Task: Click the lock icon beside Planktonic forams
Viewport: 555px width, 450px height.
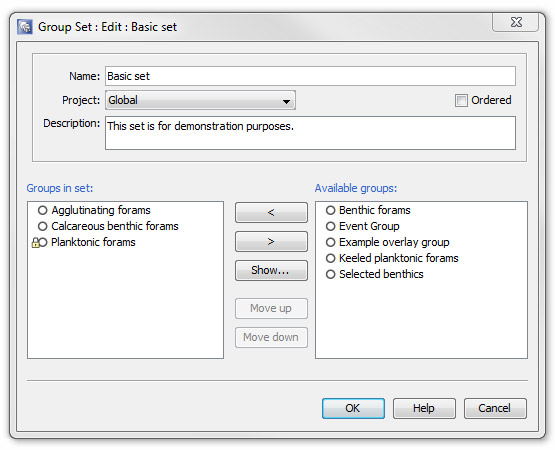Action: click(35, 243)
